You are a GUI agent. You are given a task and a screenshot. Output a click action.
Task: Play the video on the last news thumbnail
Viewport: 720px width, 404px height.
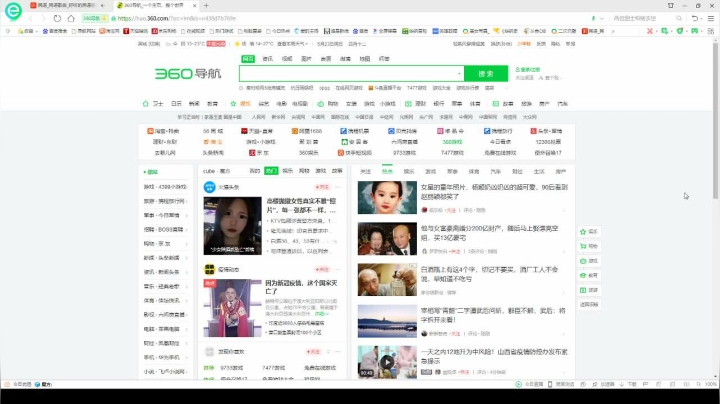pyautogui.click(x=387, y=362)
